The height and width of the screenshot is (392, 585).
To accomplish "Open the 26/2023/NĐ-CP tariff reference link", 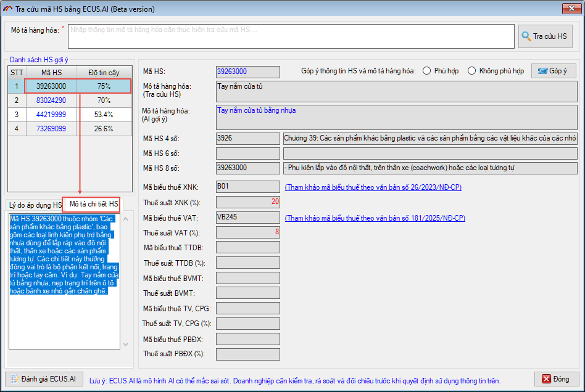I will 373,187.
